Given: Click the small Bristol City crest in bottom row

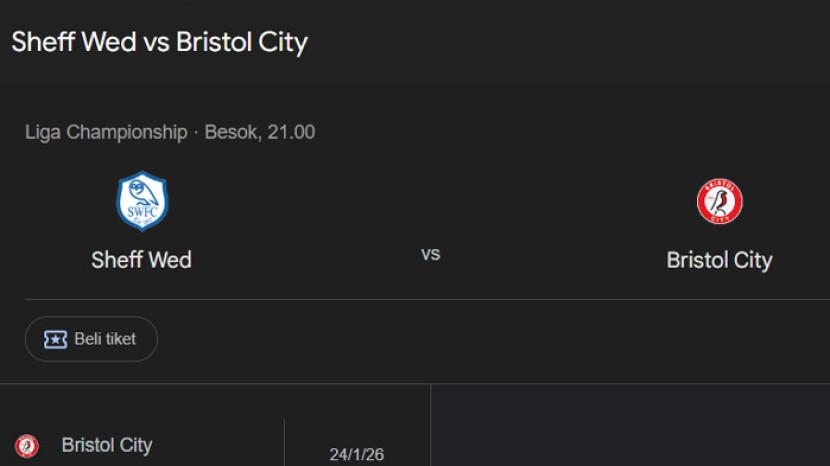Looking at the screenshot, I should coord(27,445).
